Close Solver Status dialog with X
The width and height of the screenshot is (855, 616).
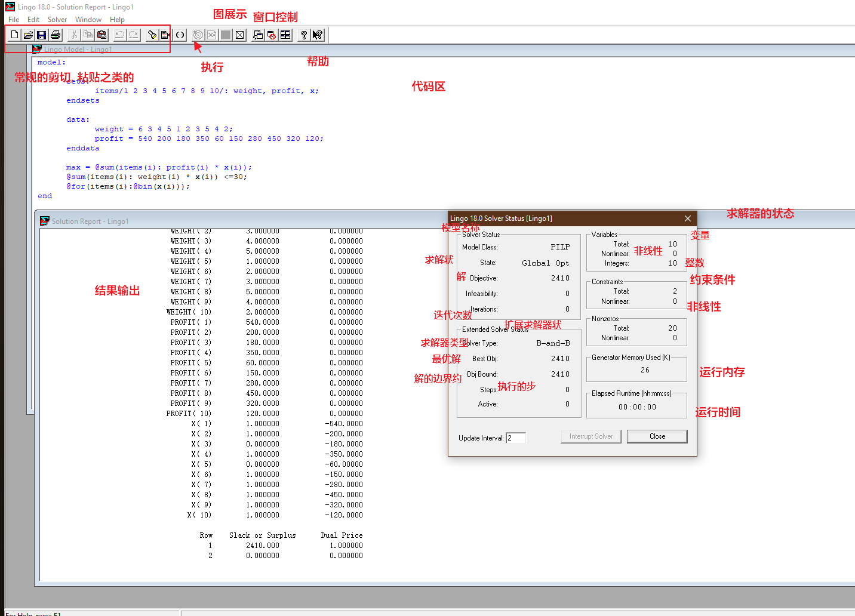coord(688,218)
